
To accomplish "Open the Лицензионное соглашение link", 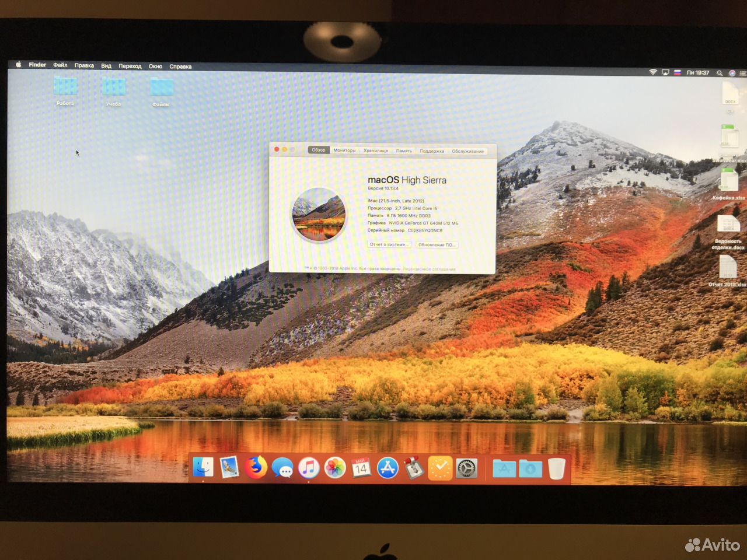I will [x=429, y=269].
